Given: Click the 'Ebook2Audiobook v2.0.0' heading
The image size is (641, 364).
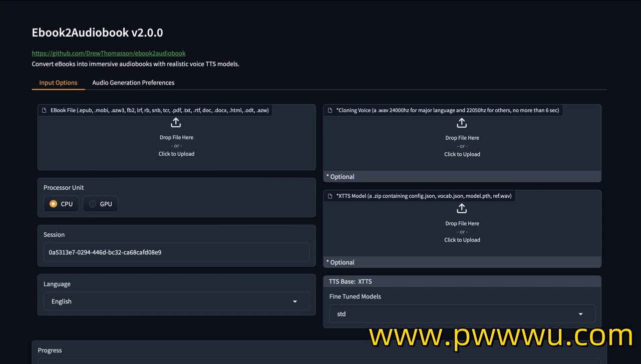Looking at the screenshot, I should pyautogui.click(x=97, y=33).
